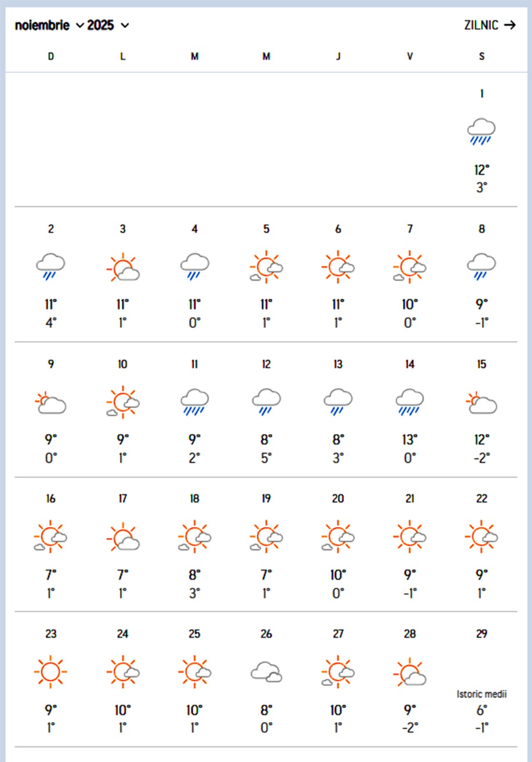The image size is (532, 762).
Task: Click the rain icon on day 11
Action: click(195, 402)
